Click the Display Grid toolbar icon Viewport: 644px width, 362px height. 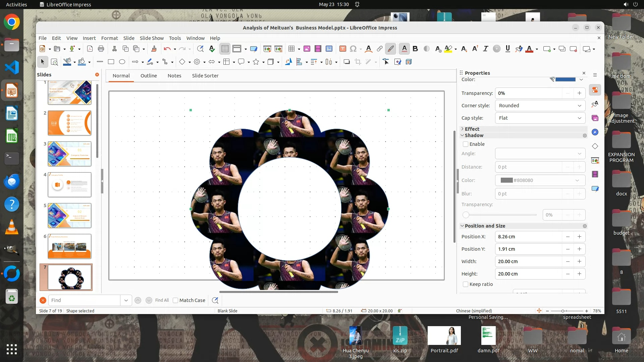click(x=225, y=49)
